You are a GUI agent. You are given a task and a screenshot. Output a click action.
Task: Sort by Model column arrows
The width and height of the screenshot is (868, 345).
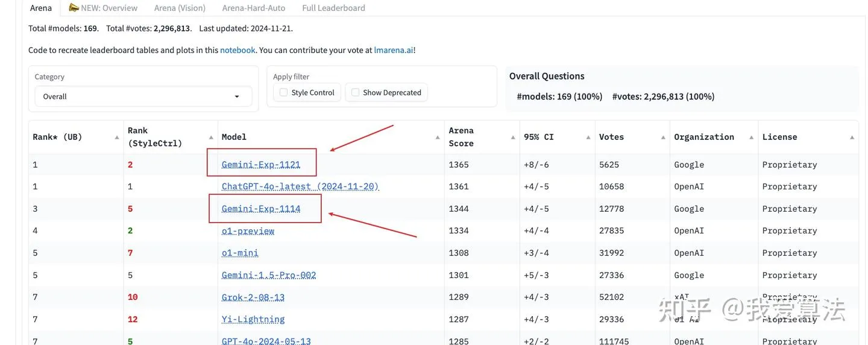pos(438,138)
